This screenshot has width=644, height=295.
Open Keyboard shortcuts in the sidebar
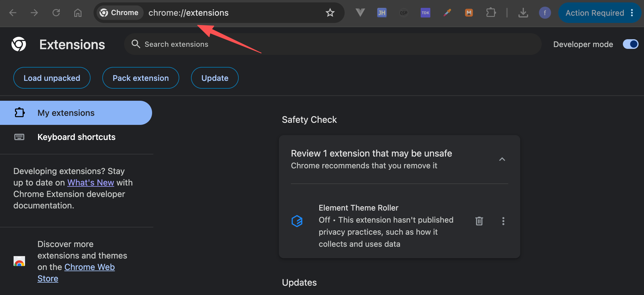coord(76,137)
